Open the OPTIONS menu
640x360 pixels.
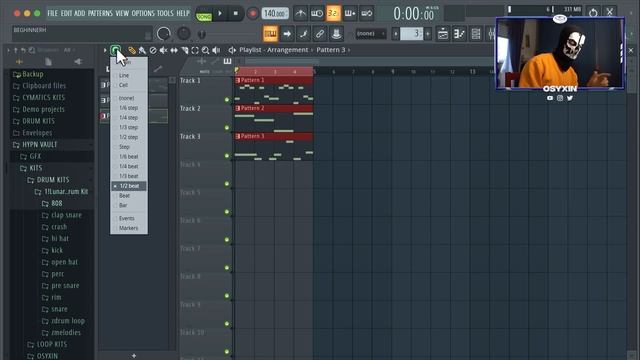[143, 13]
